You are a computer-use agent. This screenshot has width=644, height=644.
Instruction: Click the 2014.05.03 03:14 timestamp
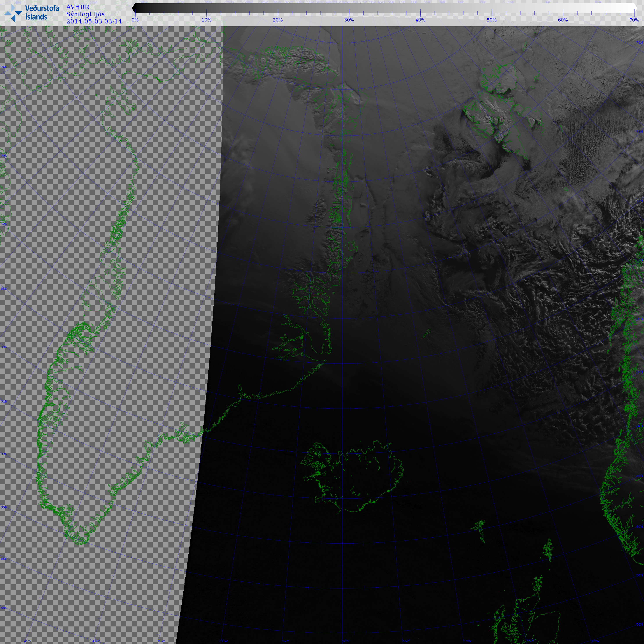tap(94, 22)
